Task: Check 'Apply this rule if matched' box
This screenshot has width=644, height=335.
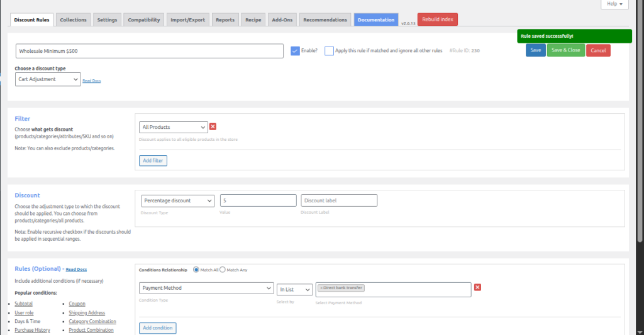Action: pos(329,51)
